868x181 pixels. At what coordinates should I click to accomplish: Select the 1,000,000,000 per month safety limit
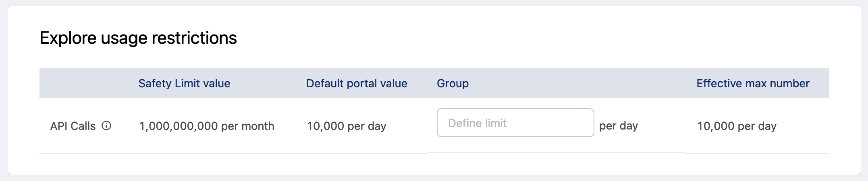pyautogui.click(x=206, y=126)
